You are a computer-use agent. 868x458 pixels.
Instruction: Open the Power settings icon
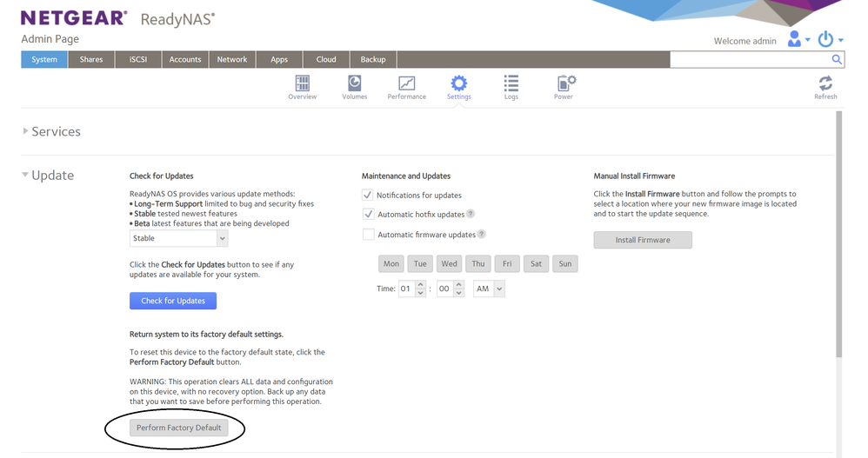click(x=564, y=84)
